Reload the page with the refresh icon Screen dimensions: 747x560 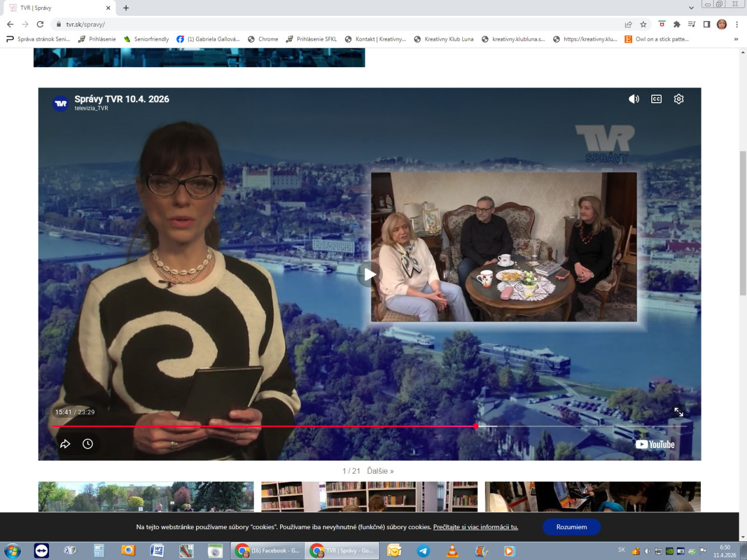pos(40,24)
